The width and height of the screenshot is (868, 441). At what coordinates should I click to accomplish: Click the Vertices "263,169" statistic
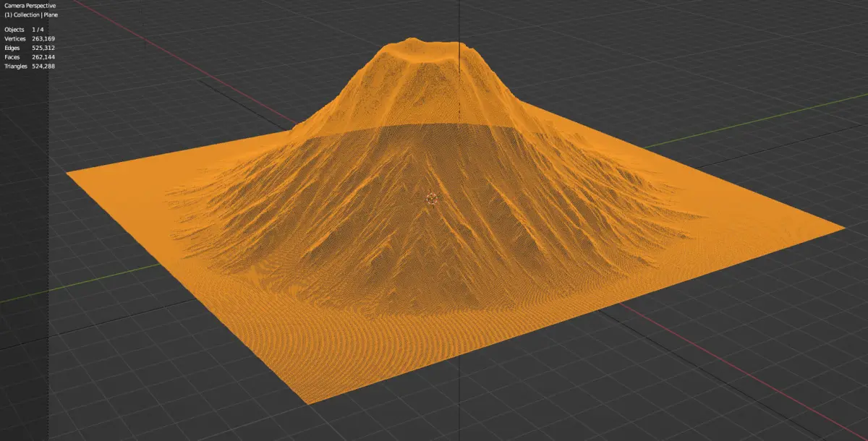pos(43,38)
